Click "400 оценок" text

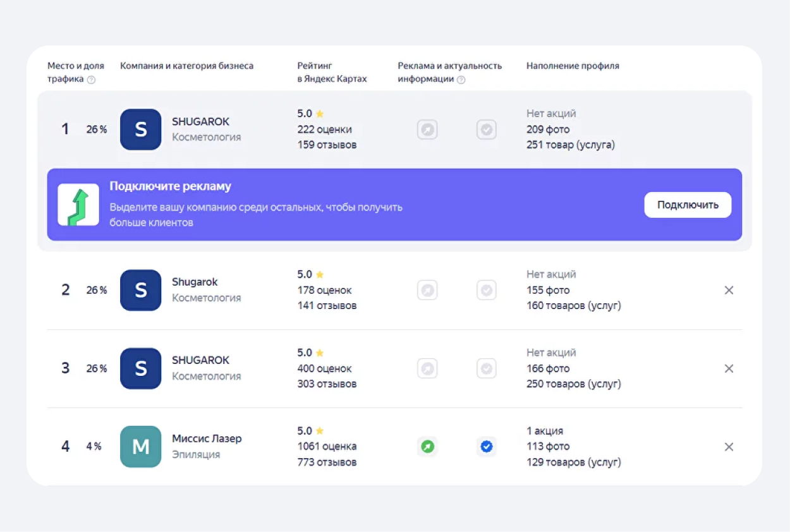click(325, 368)
